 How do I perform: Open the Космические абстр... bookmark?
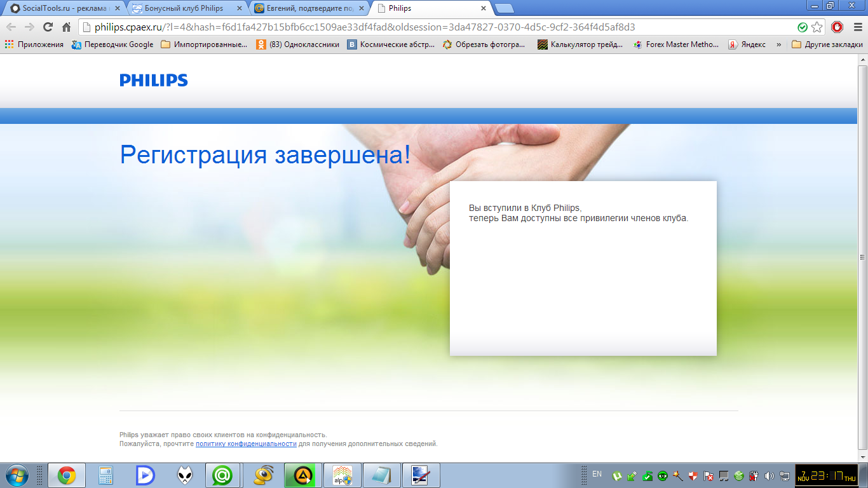point(391,44)
